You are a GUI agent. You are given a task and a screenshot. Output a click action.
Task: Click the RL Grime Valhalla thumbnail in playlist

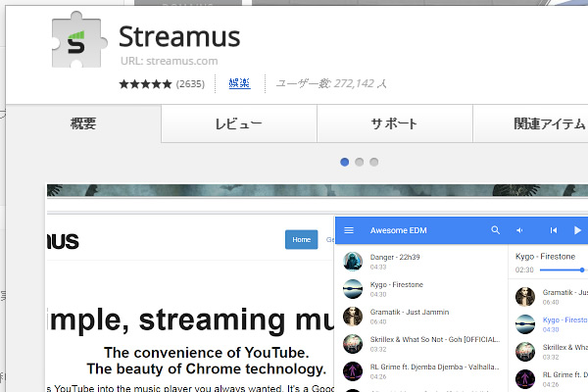click(x=353, y=371)
